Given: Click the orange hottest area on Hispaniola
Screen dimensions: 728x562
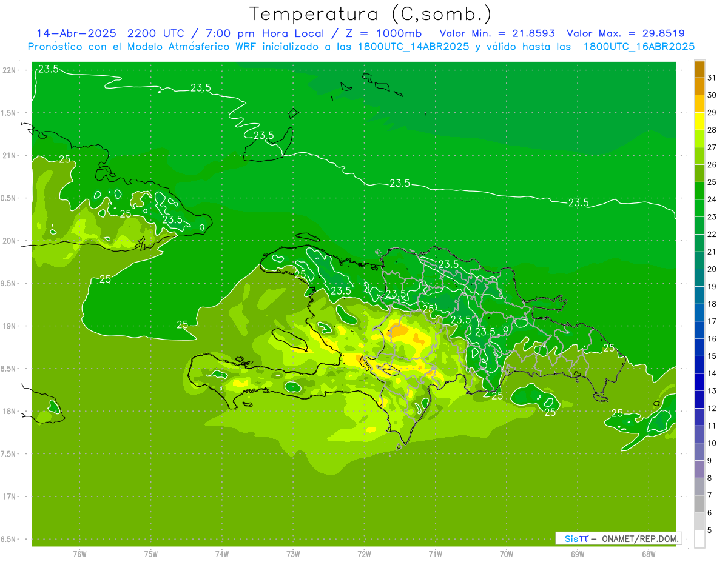Looking at the screenshot, I should pyautogui.click(x=399, y=330).
